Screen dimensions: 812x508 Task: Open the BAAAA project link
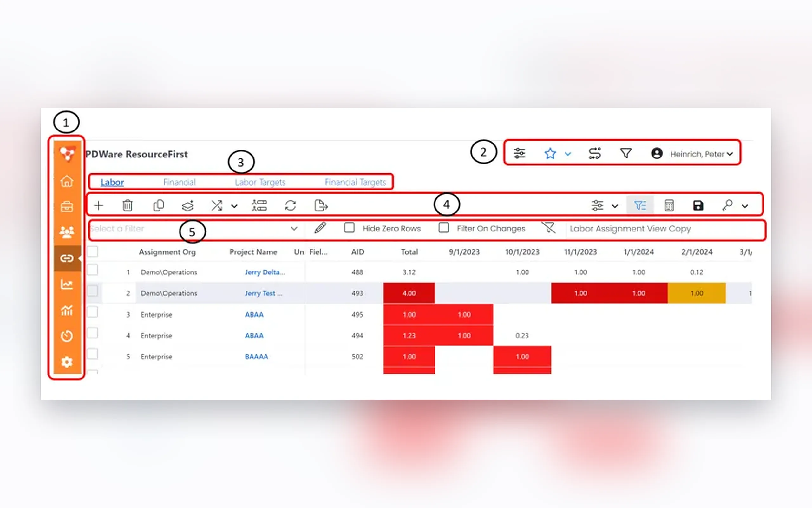point(256,357)
